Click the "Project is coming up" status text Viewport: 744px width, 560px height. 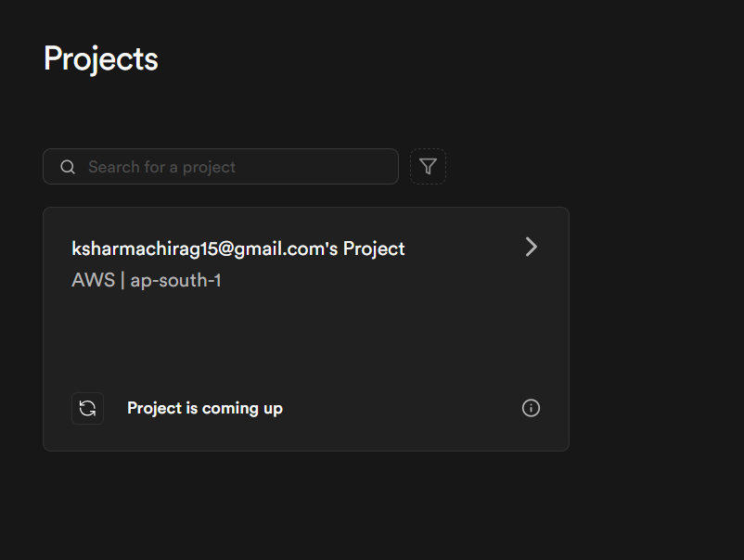[x=204, y=408]
